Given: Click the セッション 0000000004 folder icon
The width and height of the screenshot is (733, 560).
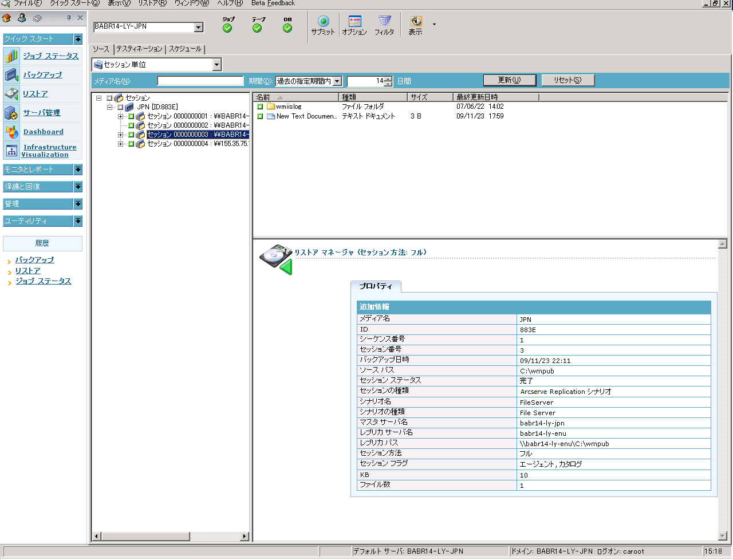Looking at the screenshot, I should [x=140, y=144].
